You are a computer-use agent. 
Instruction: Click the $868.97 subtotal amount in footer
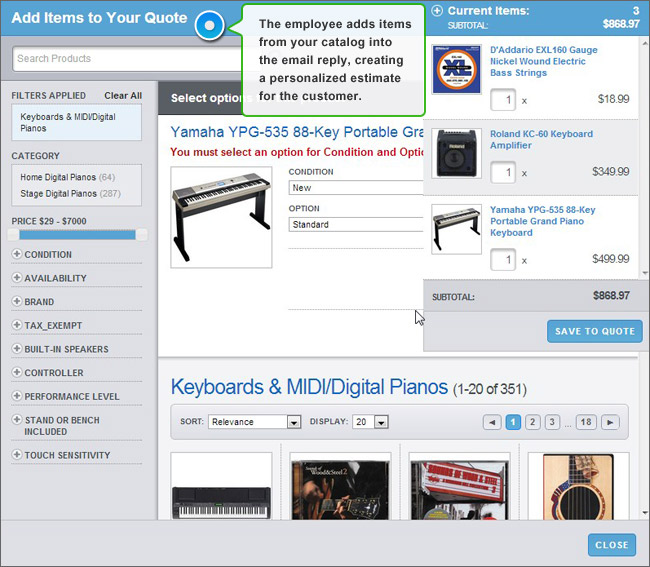pos(611,296)
